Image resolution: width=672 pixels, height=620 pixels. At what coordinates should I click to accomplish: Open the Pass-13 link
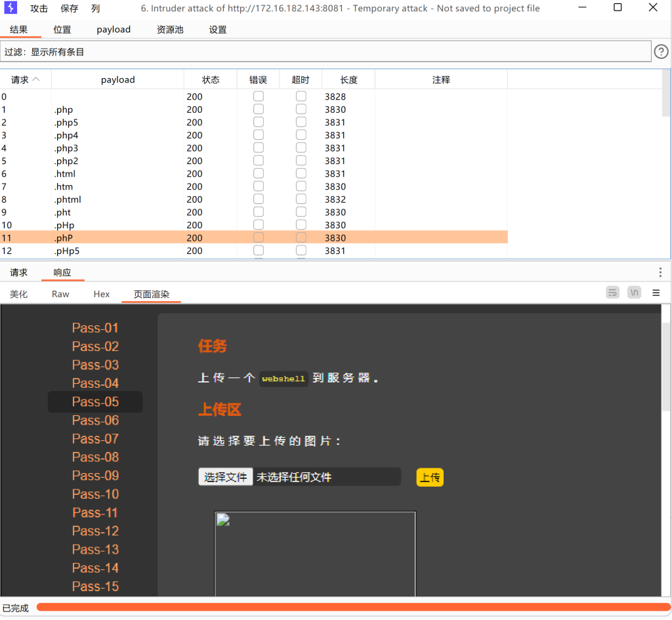coord(95,549)
